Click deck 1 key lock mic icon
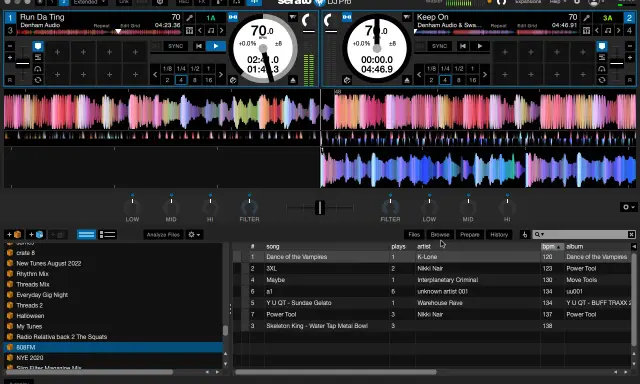 point(189,18)
